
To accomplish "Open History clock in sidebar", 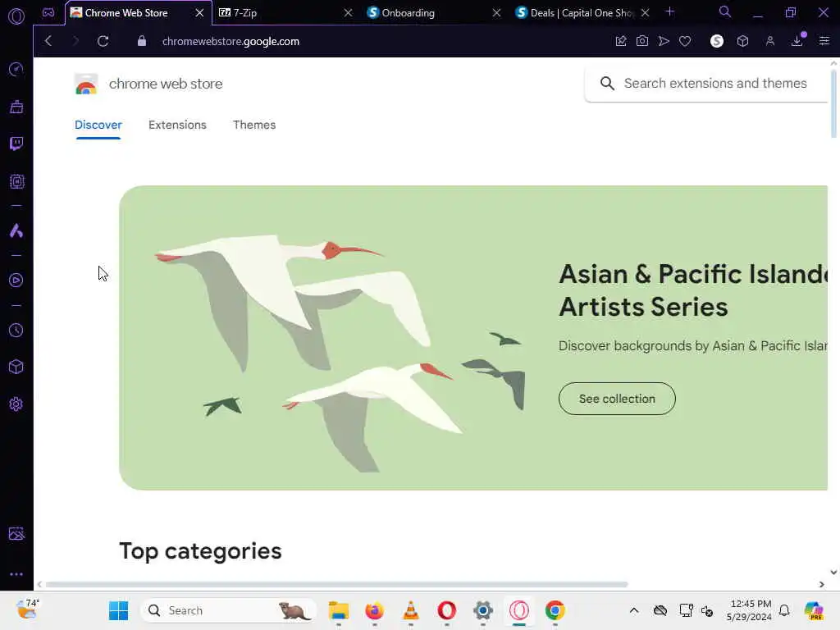I will (x=16, y=330).
